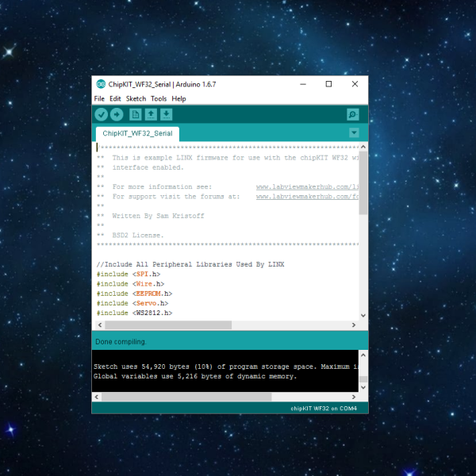476x476 pixels.
Task: Minimize the Arduino window
Action: 303,84
